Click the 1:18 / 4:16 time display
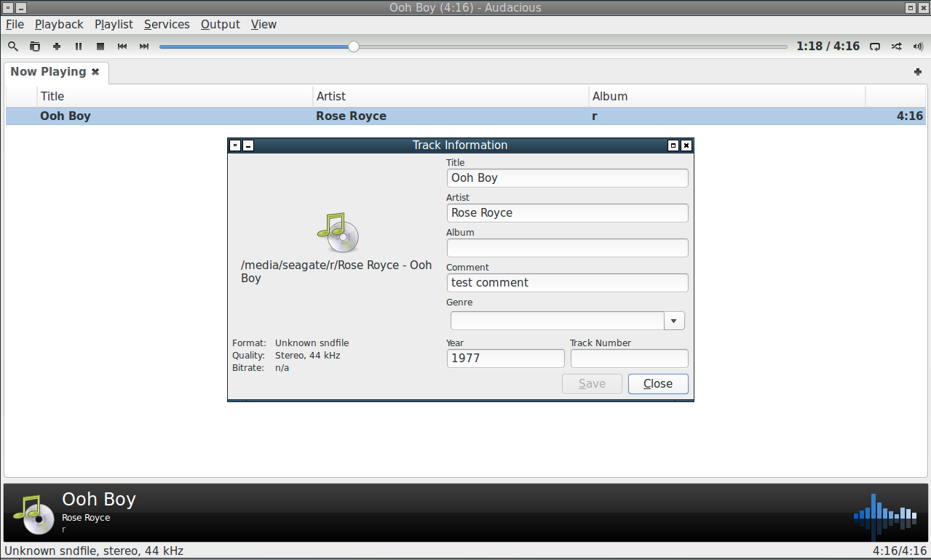 click(x=828, y=46)
